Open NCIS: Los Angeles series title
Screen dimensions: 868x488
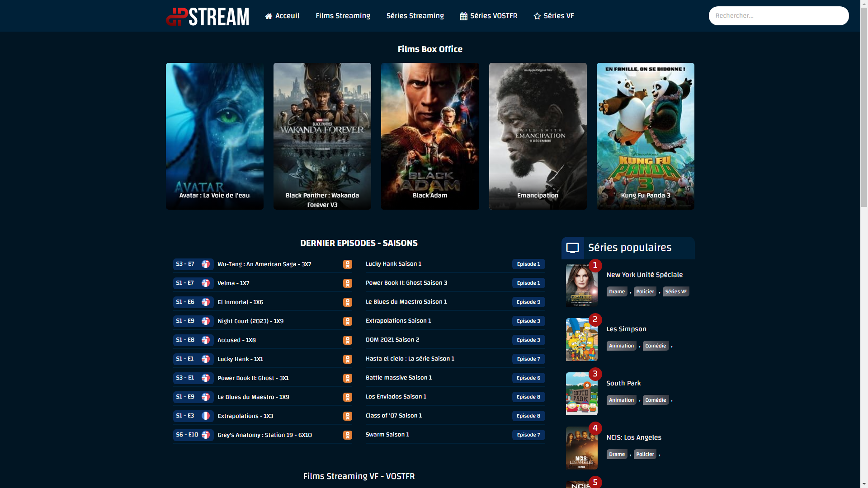pyautogui.click(x=633, y=437)
